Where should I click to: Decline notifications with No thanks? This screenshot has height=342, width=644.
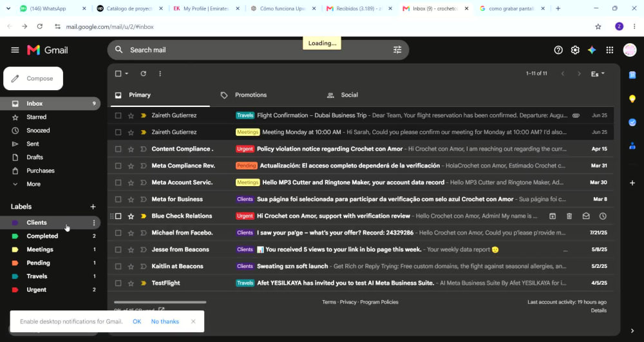pyautogui.click(x=165, y=321)
